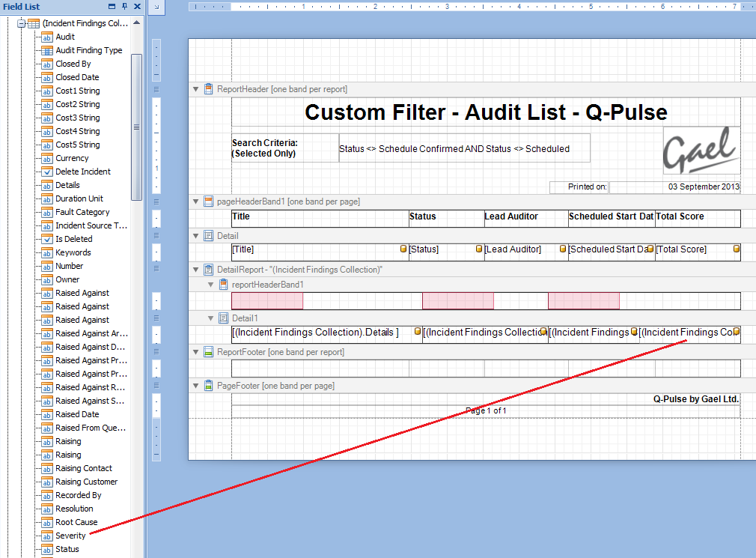The image size is (756, 558).
Task: Click the Keywords field icon
Action: click(x=46, y=252)
